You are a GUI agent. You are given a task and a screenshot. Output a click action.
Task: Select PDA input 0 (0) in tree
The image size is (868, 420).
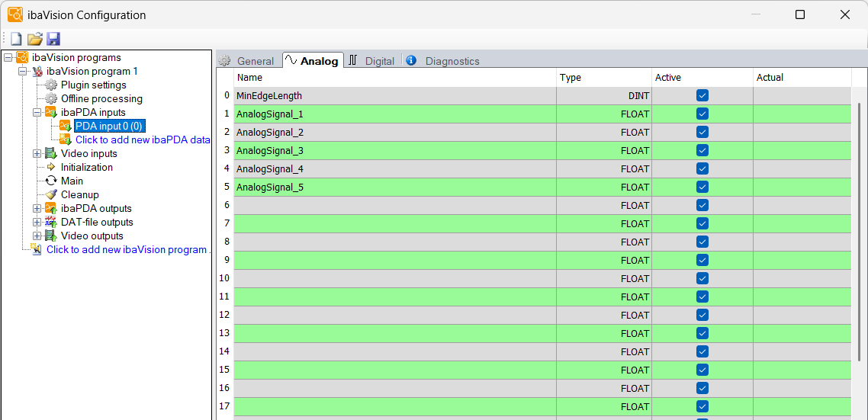pos(110,127)
